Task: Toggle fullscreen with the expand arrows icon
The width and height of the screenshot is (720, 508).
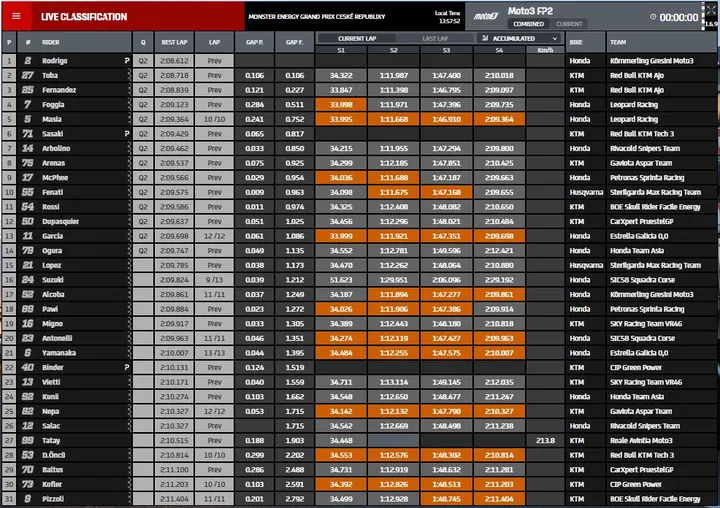Action: (711, 10)
